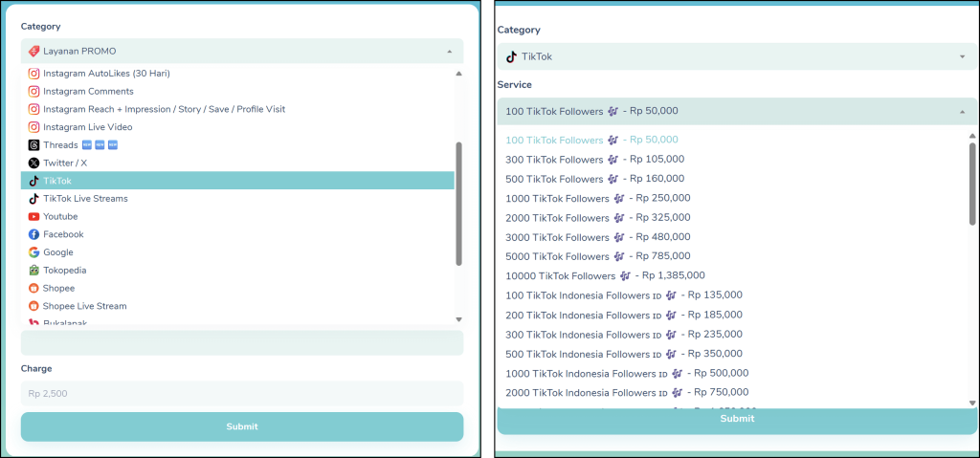The width and height of the screenshot is (980, 458).
Task: Pick 500 TikTok Indonesia Followers option
Action: [623, 354]
